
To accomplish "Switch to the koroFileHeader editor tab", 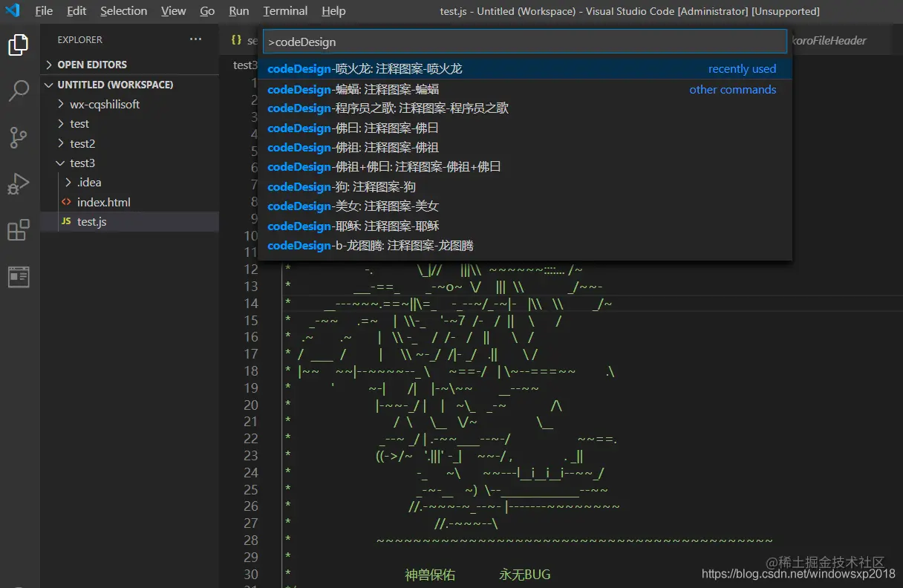I will (x=829, y=41).
